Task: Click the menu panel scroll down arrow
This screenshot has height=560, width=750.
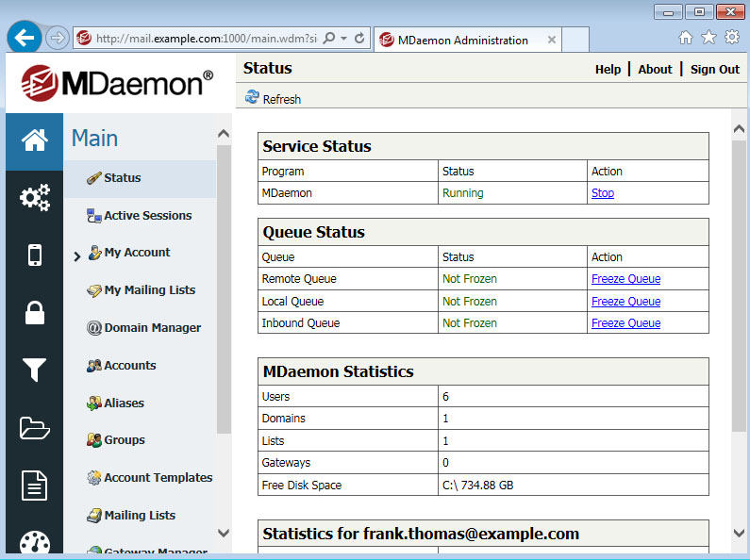Action: 224,533
